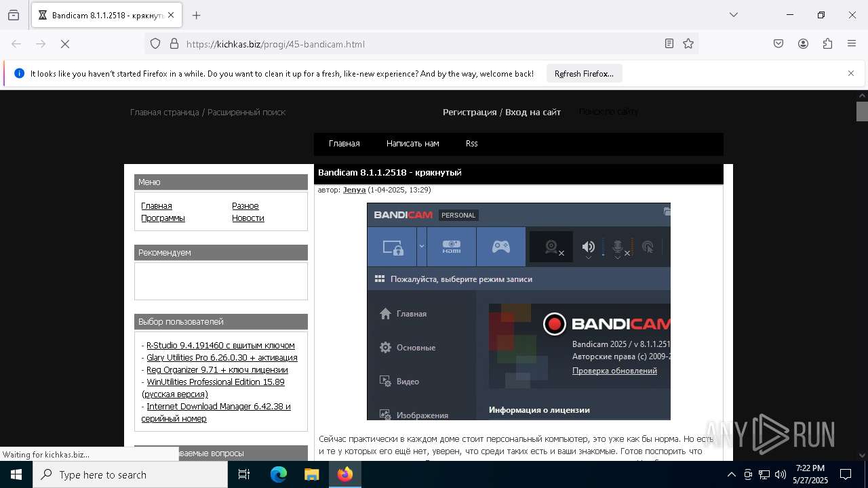The height and width of the screenshot is (488, 868).
Task: Go back to the previous page
Action: [16, 44]
